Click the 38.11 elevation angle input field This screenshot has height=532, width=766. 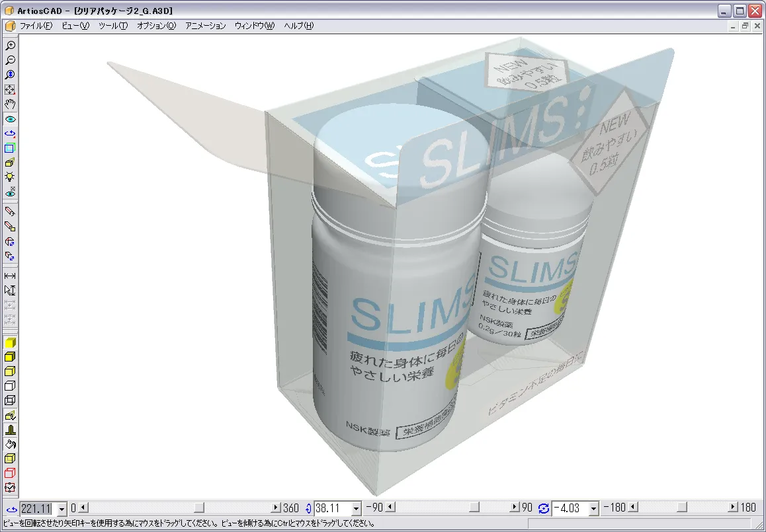pyautogui.click(x=332, y=508)
